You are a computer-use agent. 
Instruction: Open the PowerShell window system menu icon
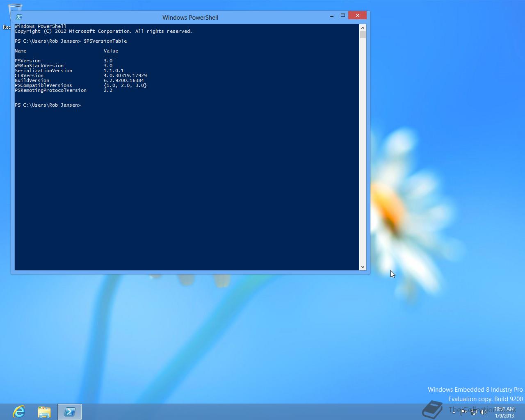[x=19, y=17]
